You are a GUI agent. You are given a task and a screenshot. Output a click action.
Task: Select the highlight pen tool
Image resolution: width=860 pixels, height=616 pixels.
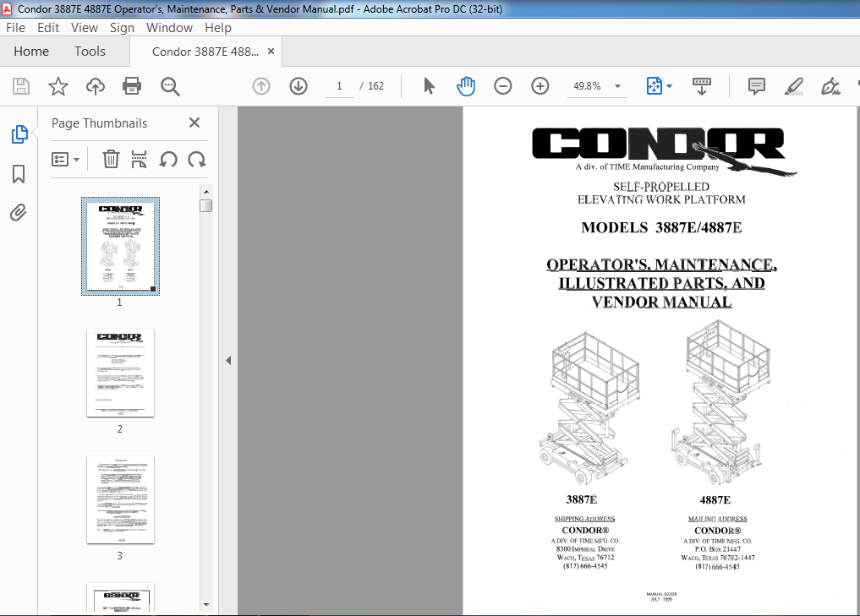pyautogui.click(x=794, y=86)
